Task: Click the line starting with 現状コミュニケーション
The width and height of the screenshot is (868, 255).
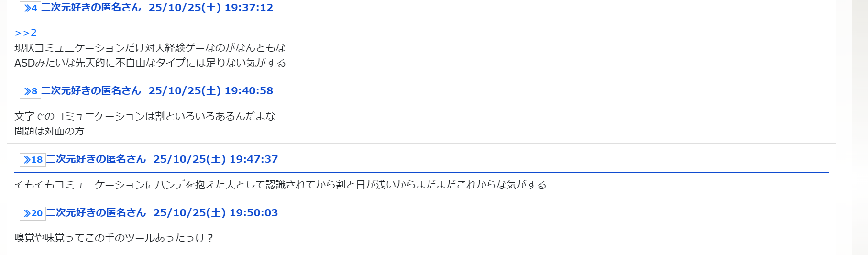Action: (150, 48)
